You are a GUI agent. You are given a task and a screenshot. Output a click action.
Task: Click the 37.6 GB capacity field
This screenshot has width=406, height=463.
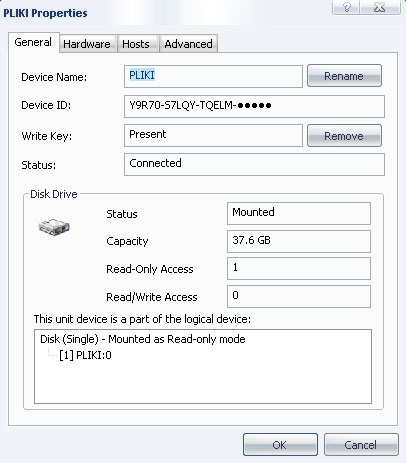[x=299, y=241]
